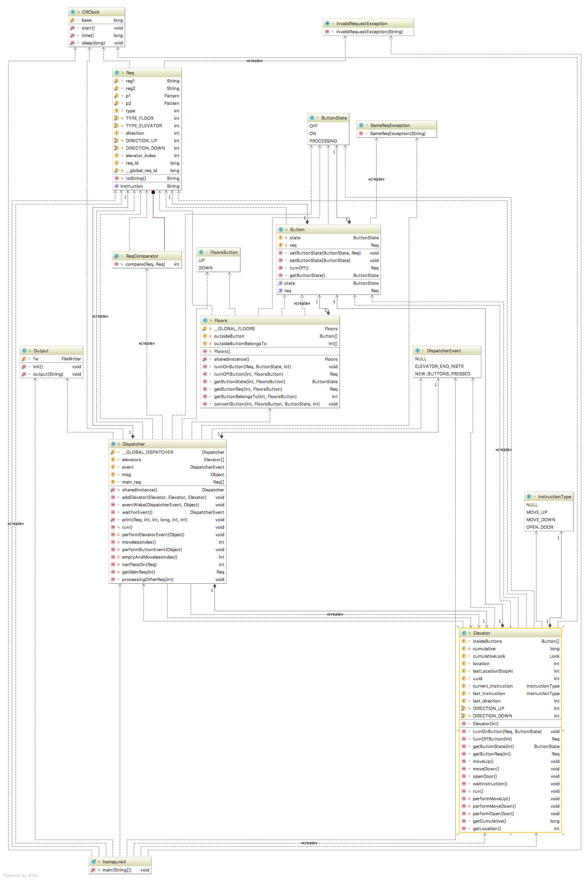Select ELEVATOR_END_INSTR enum value
Viewport: 588px width, 881px height.
coord(439,367)
